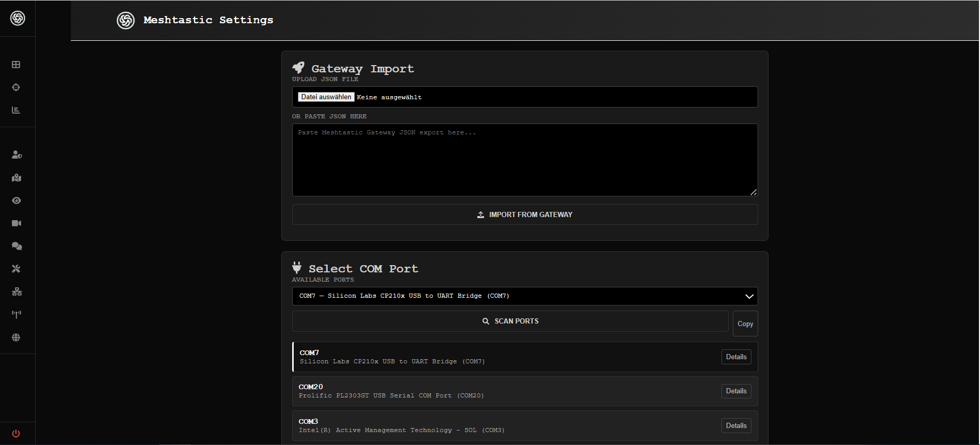Open the video camera sidebar icon

click(17, 223)
